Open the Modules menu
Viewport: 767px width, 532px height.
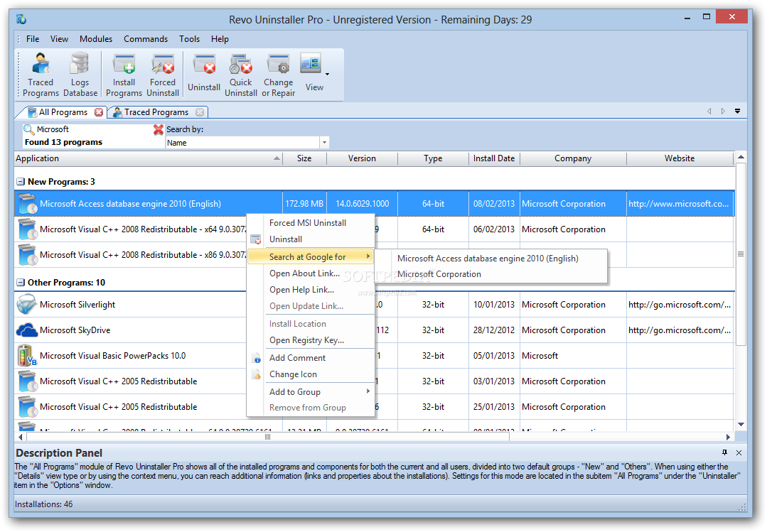[96, 38]
